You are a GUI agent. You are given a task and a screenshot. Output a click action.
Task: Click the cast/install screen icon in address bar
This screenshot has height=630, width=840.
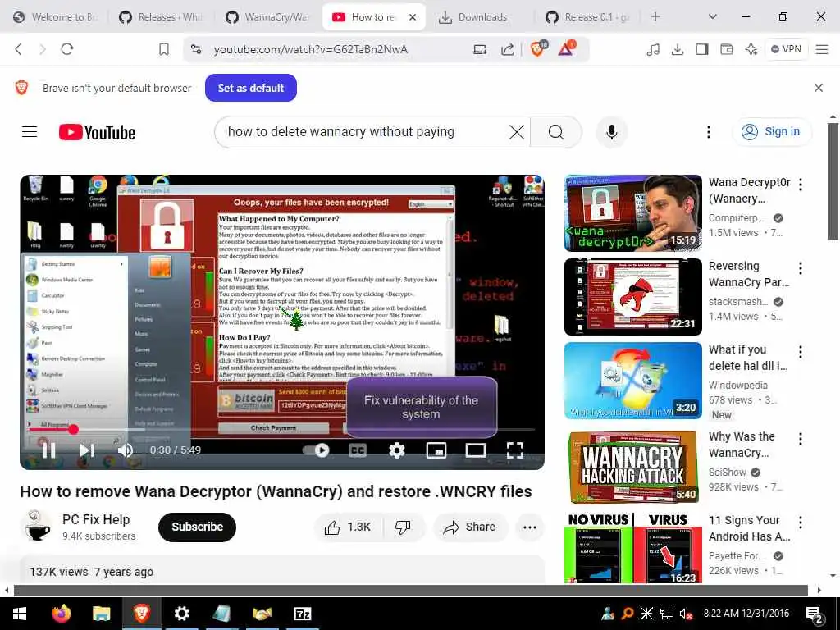point(480,49)
